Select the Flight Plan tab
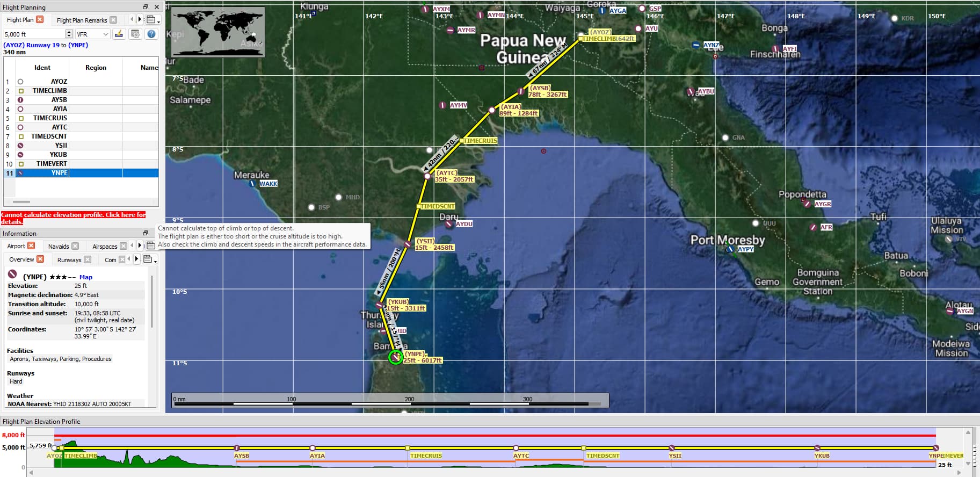Image resolution: width=980 pixels, height=477 pixels. click(20, 20)
